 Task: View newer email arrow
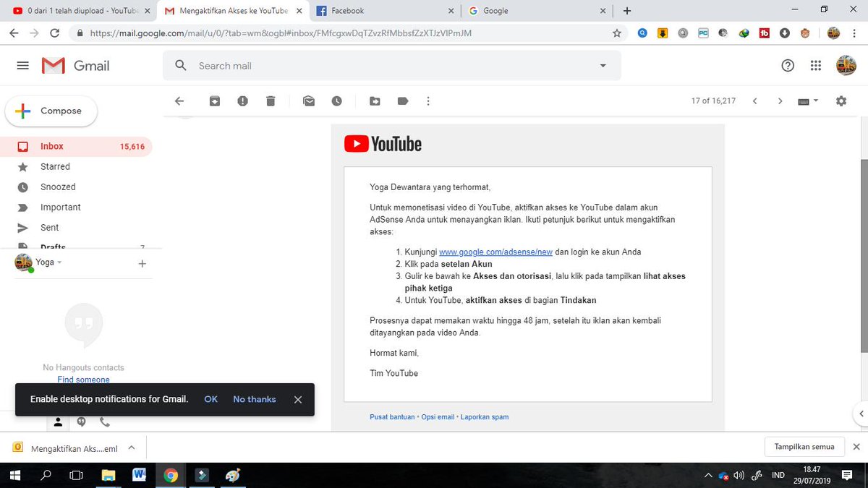pos(754,101)
